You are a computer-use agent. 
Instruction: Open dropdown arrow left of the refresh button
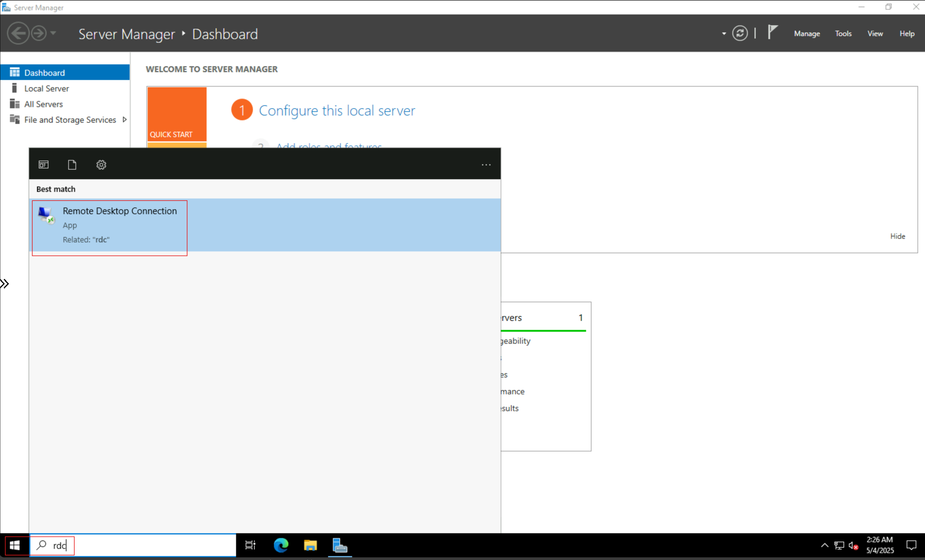pos(724,34)
